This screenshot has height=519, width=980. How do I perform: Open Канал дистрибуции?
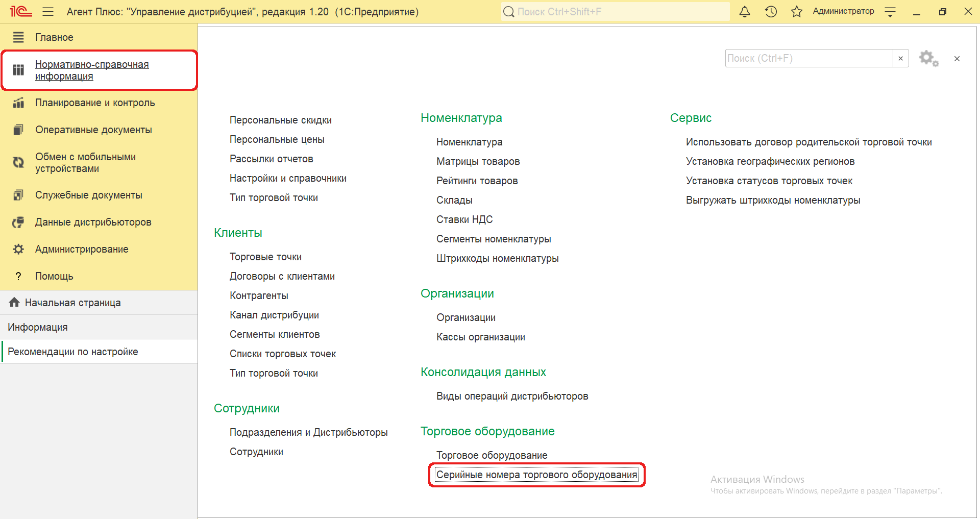coord(274,315)
